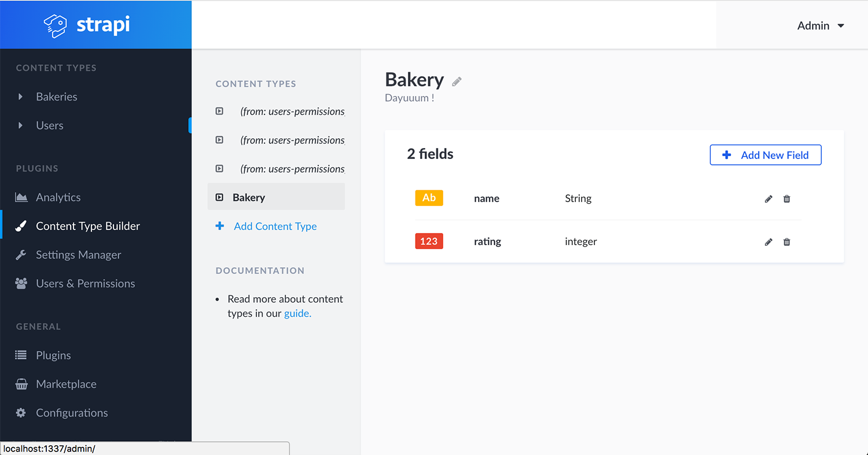The width and height of the screenshot is (868, 455).
Task: Select the Content Type Builder brush icon
Action: 21,226
